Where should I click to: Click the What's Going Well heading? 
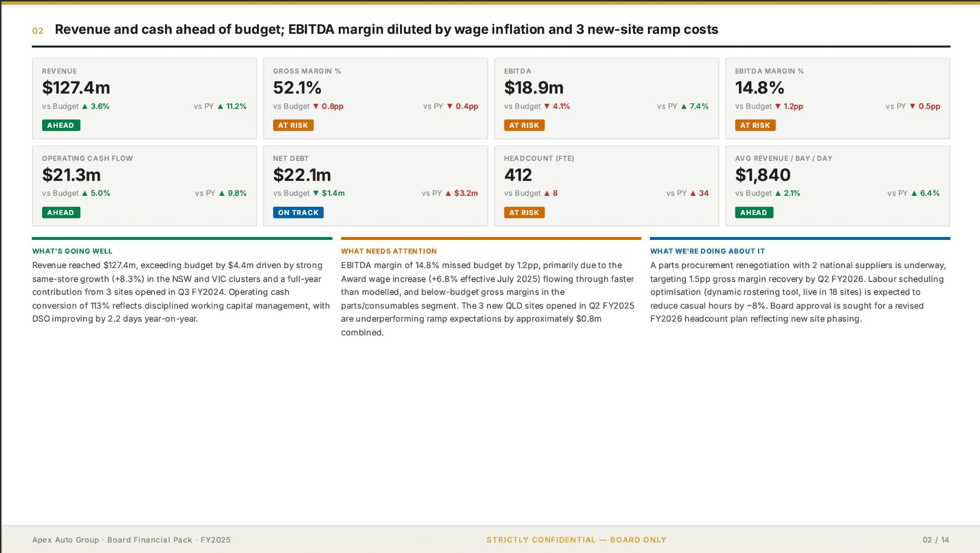tap(72, 251)
